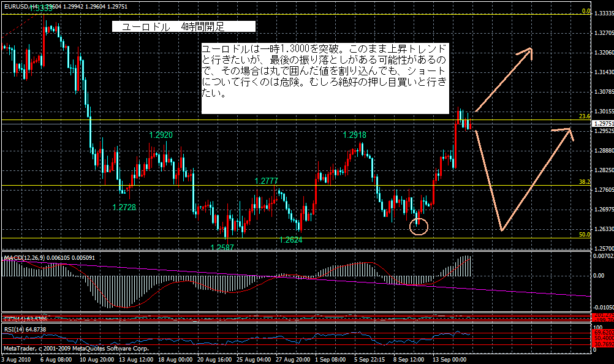
Task: Click 1.27605 on the price axis
Action: tap(604, 190)
